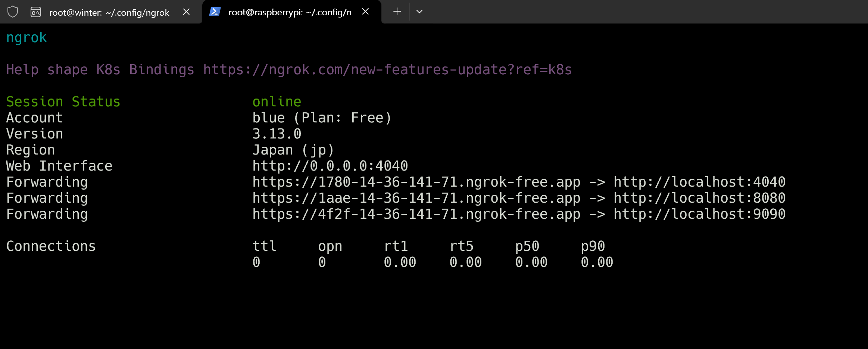Click the 0.00 value under p90

597,262
